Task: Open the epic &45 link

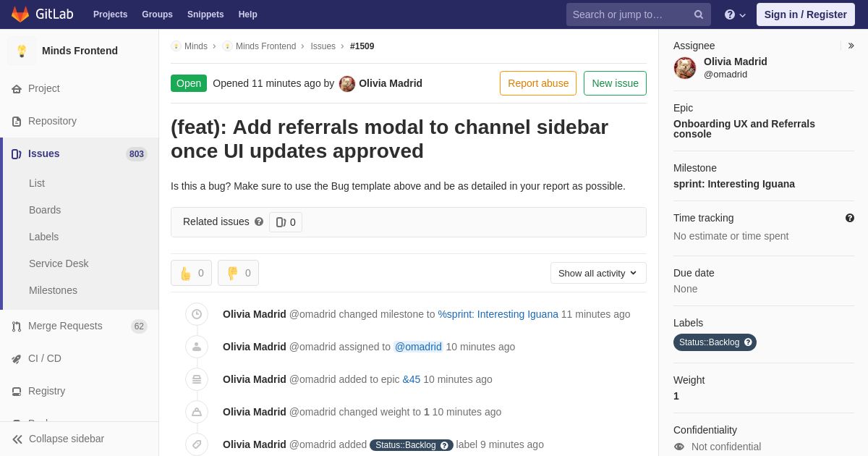Action: click(x=412, y=379)
